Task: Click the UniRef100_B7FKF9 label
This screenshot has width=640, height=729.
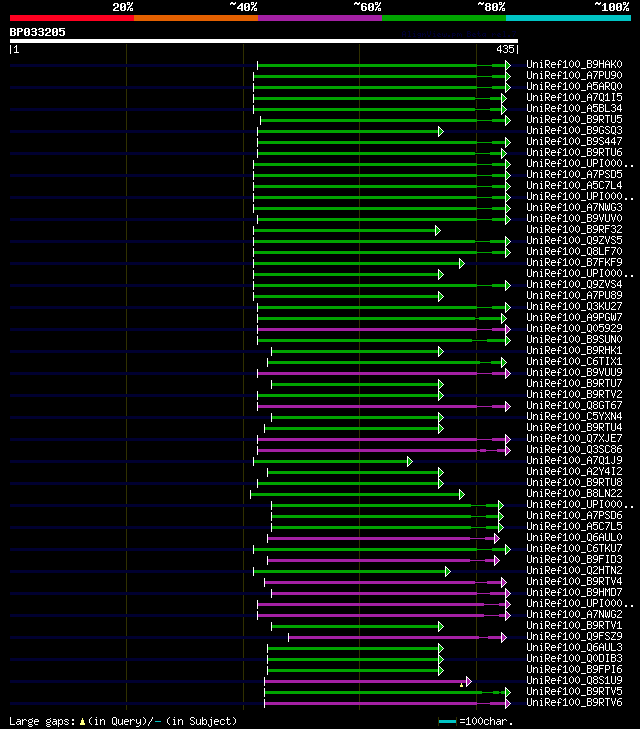Action: (574, 262)
